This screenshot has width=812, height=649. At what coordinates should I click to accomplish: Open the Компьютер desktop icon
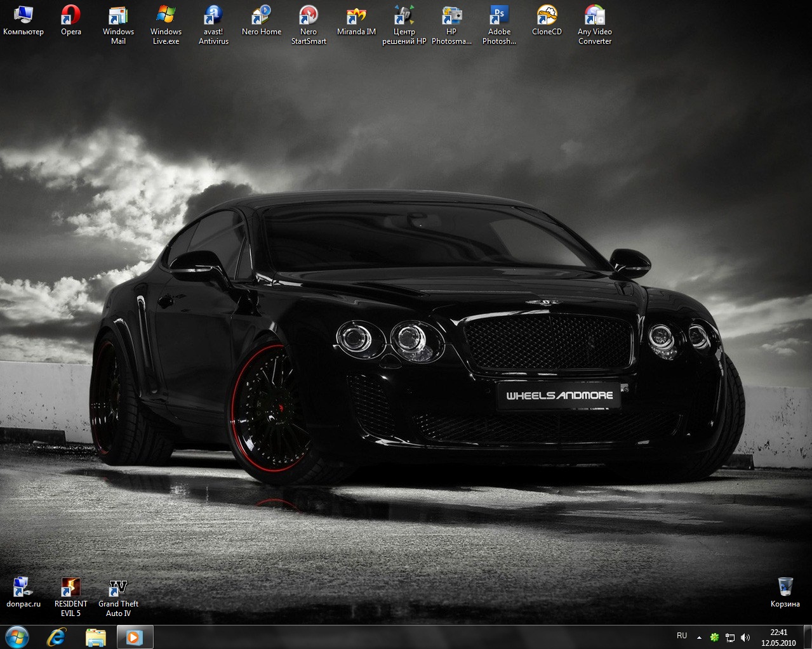tap(23, 21)
